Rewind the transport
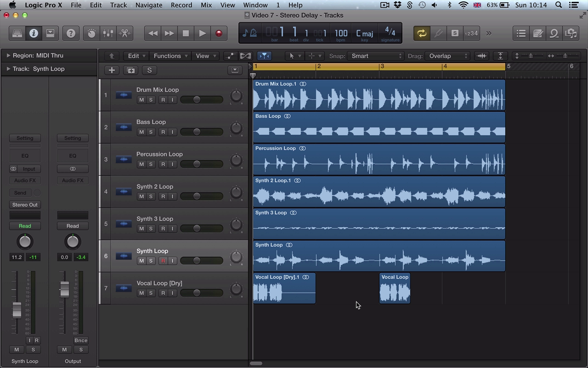The height and width of the screenshot is (368, 588). [153, 33]
